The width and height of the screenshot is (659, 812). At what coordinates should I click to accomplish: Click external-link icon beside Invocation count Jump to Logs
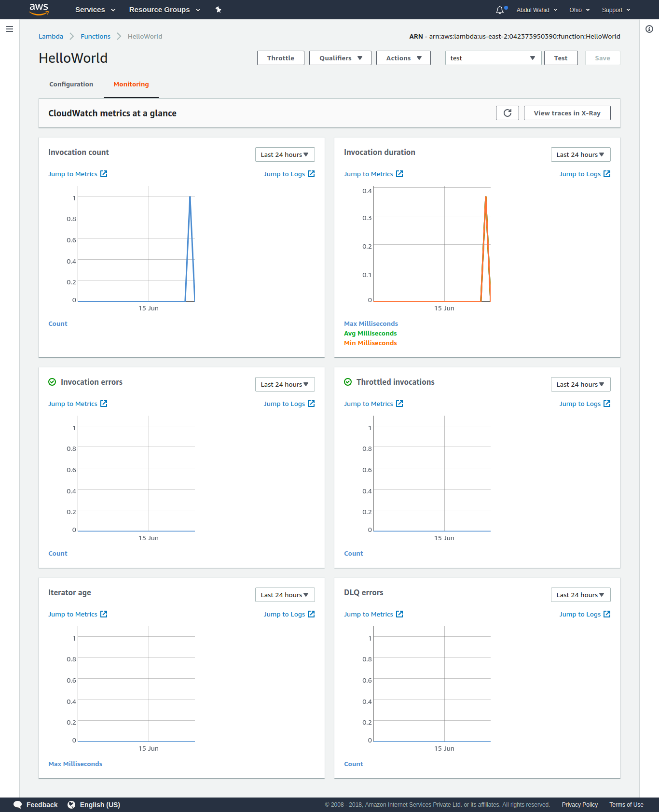(x=311, y=174)
